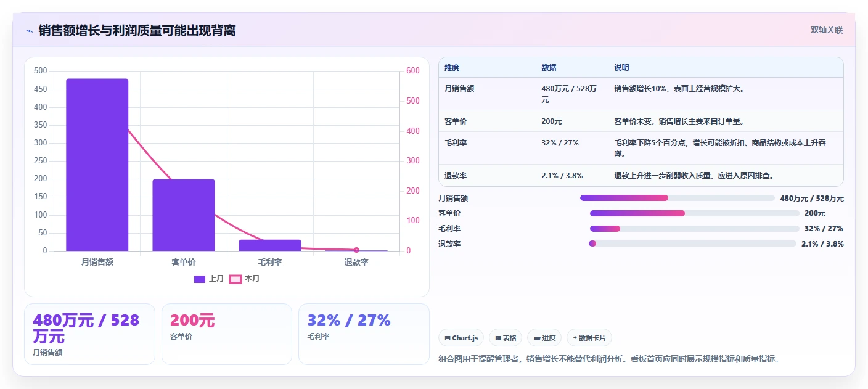This screenshot has height=389, width=868.
Task: Toggle the 上月 legend swatch
Action: [200, 279]
